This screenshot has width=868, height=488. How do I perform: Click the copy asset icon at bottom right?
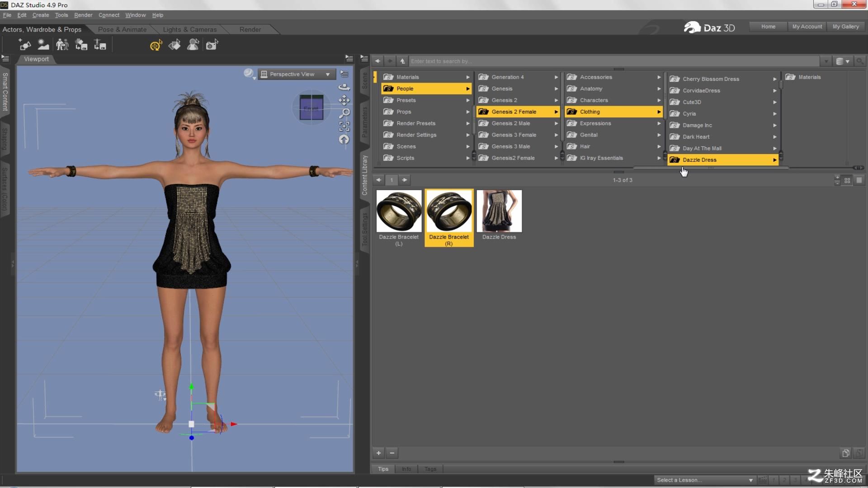point(846,453)
